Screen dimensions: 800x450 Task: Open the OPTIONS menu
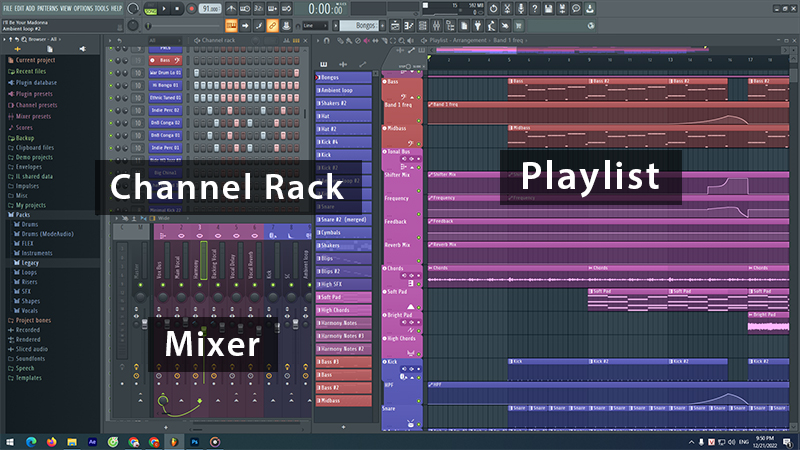coord(83,9)
